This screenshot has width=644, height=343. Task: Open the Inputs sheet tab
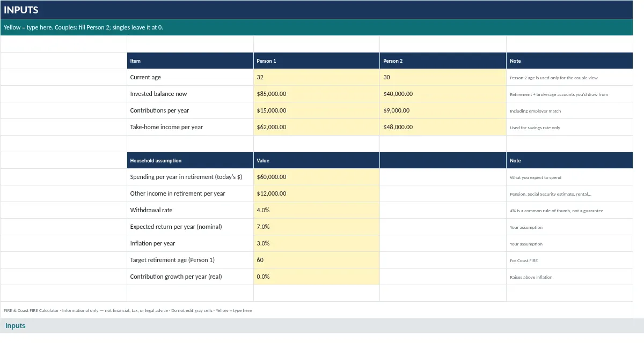coord(16,326)
